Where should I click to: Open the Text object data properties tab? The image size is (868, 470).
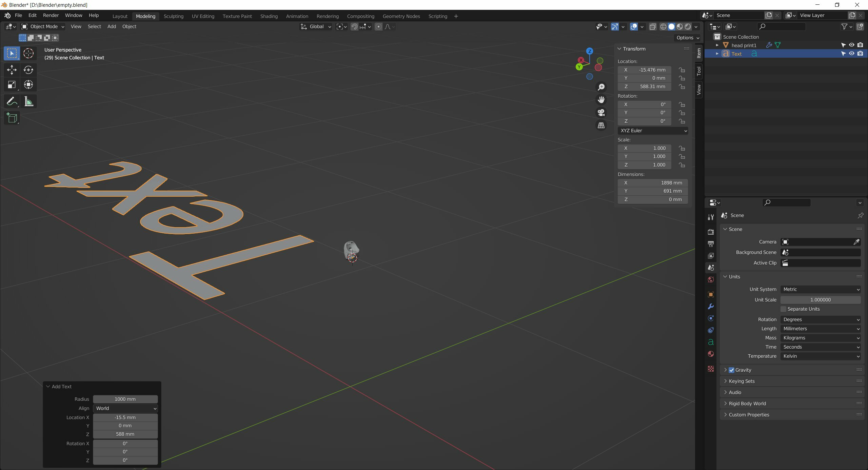(711, 342)
